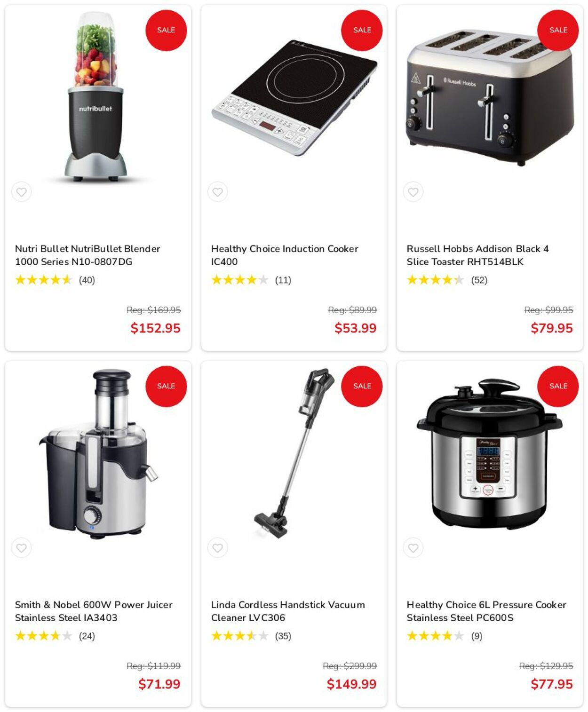Click star rating with 40 reviews

point(55,280)
